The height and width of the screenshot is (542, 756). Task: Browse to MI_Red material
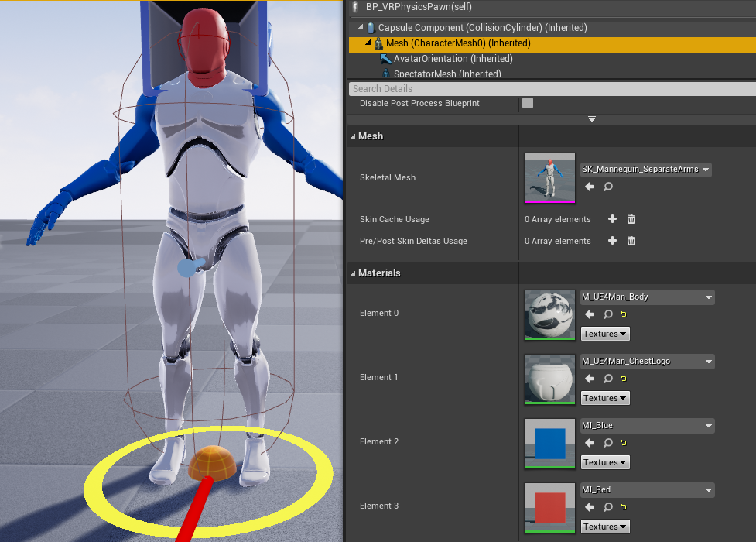[x=608, y=506]
